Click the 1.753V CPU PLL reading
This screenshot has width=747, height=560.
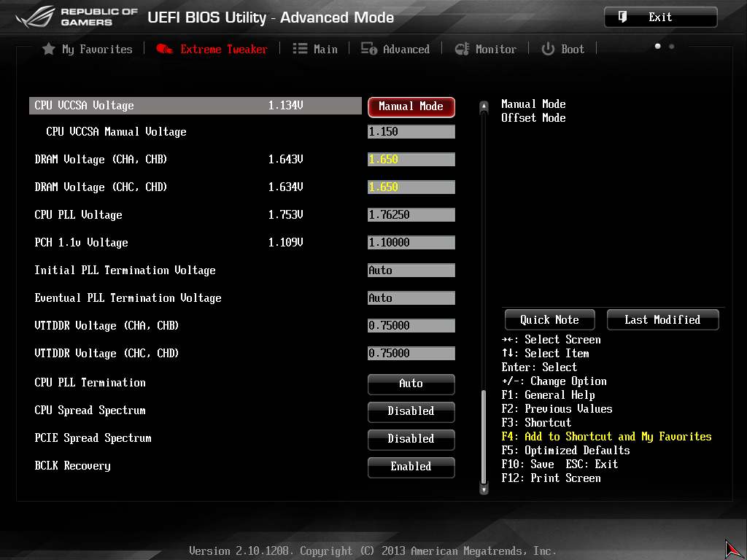point(286,215)
